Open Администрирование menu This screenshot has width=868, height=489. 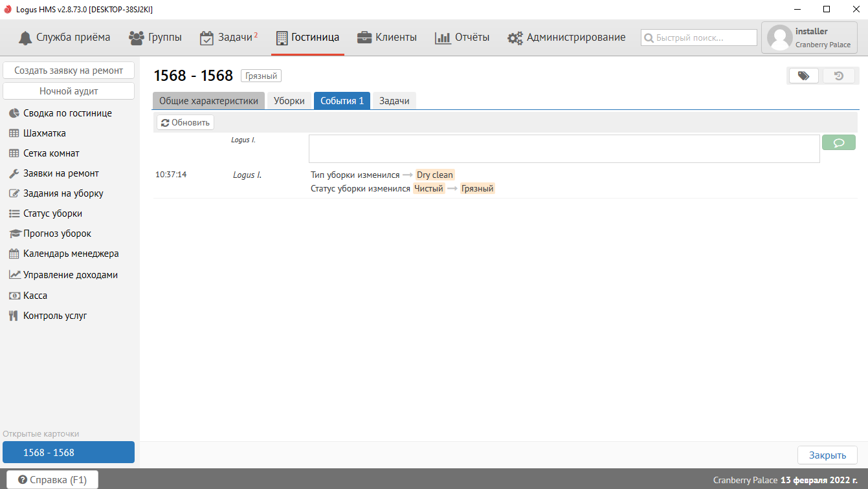(x=566, y=38)
